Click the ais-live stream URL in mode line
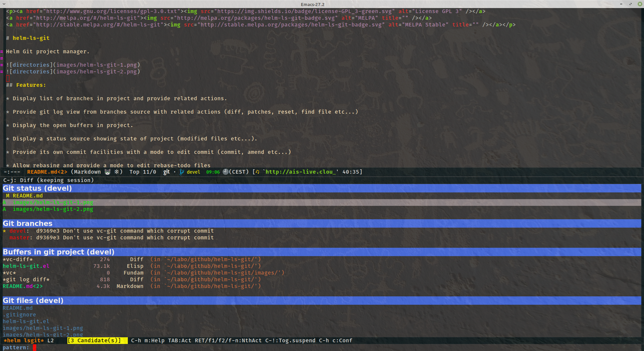The height and width of the screenshot is (351, 644). 301,172
